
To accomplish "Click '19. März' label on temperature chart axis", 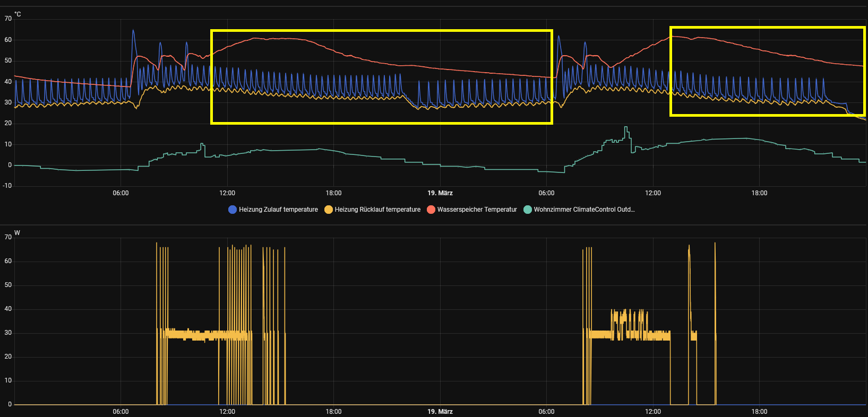I will point(440,193).
